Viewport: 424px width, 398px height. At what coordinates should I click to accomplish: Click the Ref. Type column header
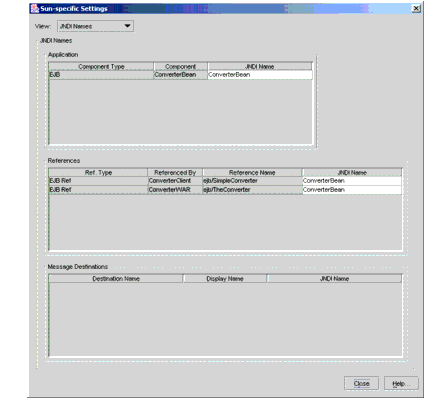[98, 172]
